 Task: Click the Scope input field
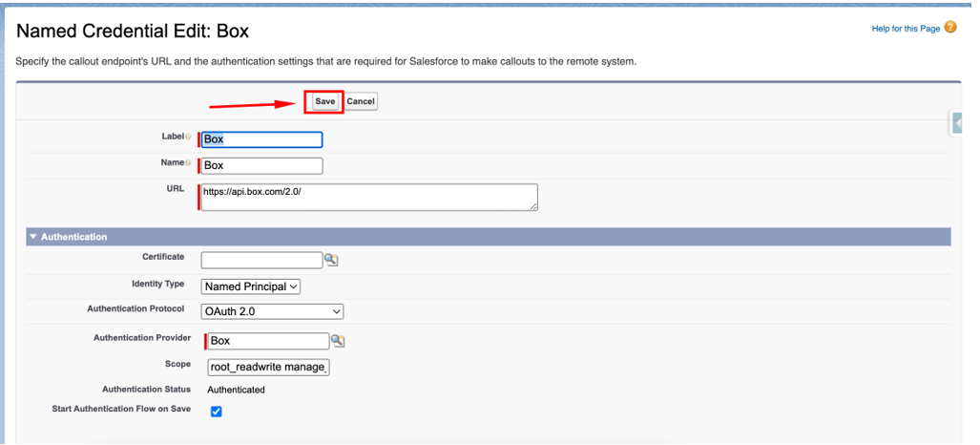pos(268,368)
